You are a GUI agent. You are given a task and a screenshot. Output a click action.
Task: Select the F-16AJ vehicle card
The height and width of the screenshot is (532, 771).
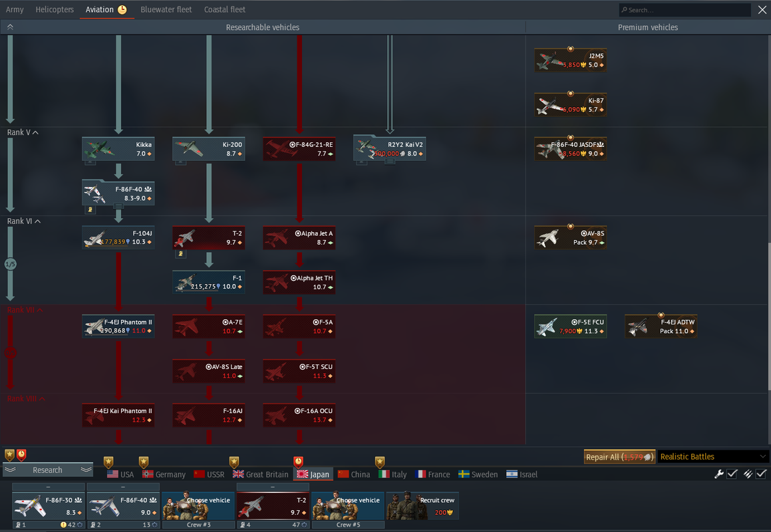pos(208,416)
